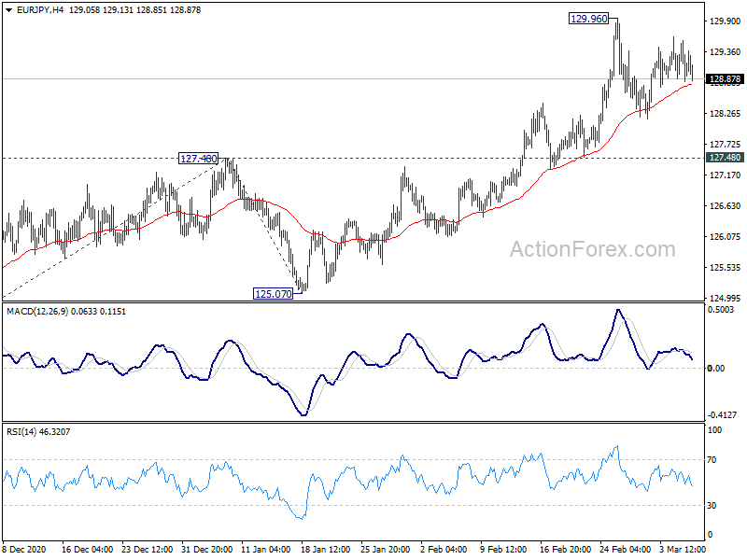Image resolution: width=747 pixels, height=560 pixels.
Task: Click the 18 Jan 12:00 time axis label
Action: click(x=326, y=549)
